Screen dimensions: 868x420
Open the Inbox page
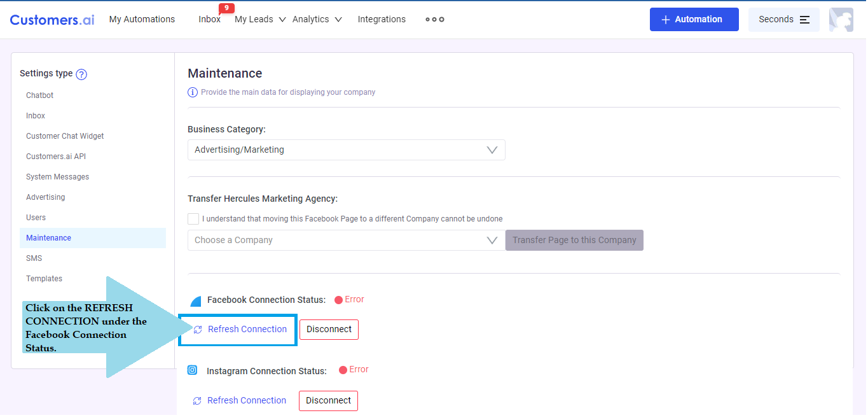[x=209, y=19]
